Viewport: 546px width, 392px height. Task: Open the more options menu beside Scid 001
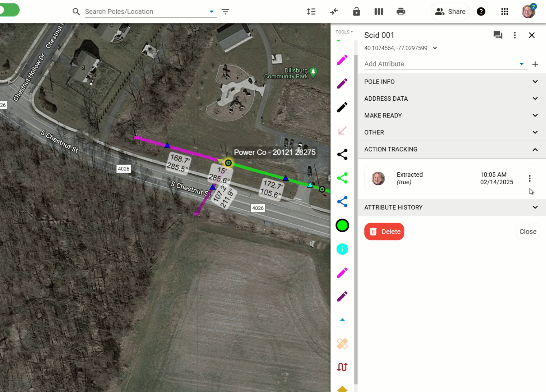[x=515, y=35]
